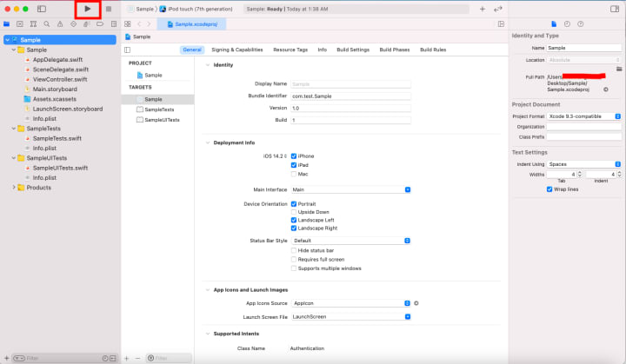Open Project Format dropdown
This screenshot has width=626, height=364.
[x=583, y=116]
